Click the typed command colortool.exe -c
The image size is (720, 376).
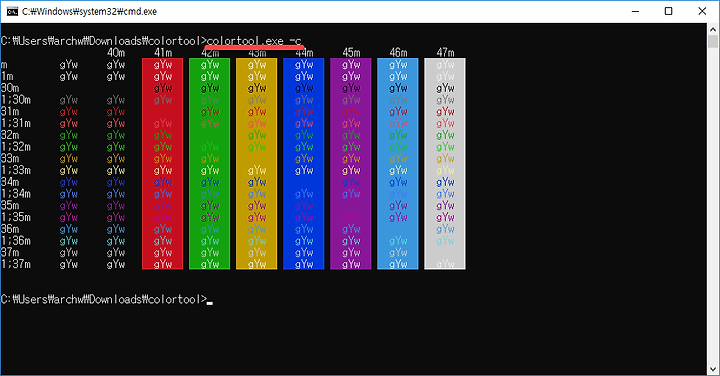(254, 41)
